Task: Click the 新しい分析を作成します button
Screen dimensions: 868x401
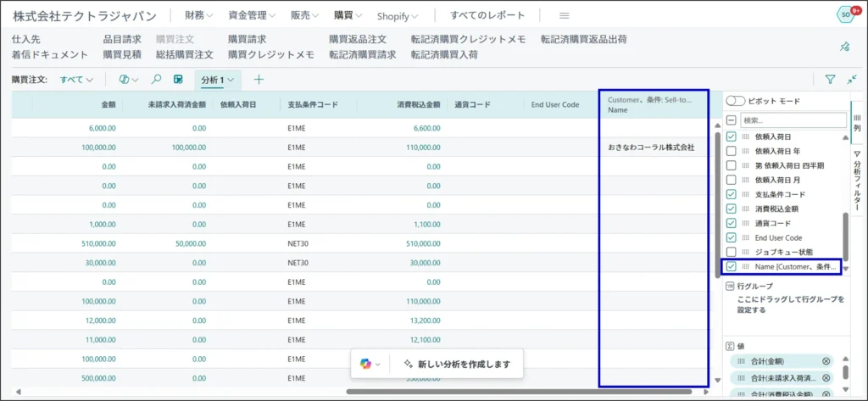Action: [457, 364]
